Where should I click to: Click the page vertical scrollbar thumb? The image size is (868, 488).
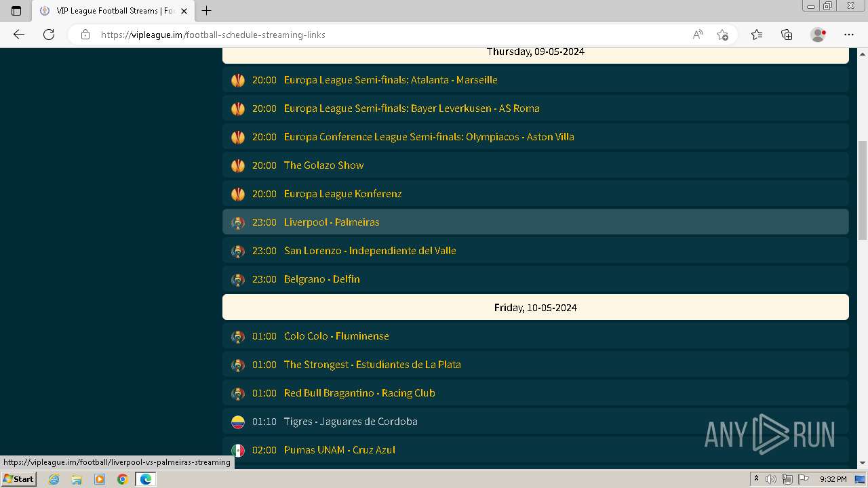coord(863,190)
